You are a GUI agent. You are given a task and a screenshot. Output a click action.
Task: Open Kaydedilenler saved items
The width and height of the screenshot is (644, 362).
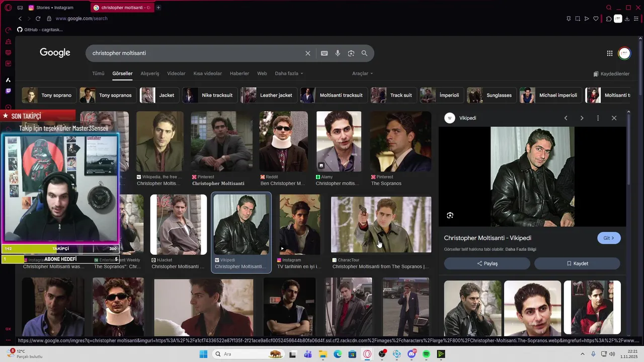coord(611,74)
